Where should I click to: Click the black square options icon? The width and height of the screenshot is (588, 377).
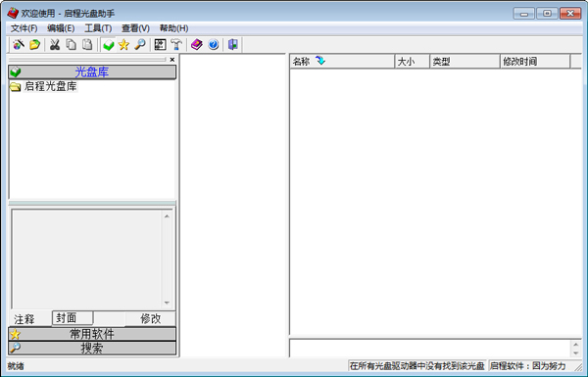click(160, 45)
